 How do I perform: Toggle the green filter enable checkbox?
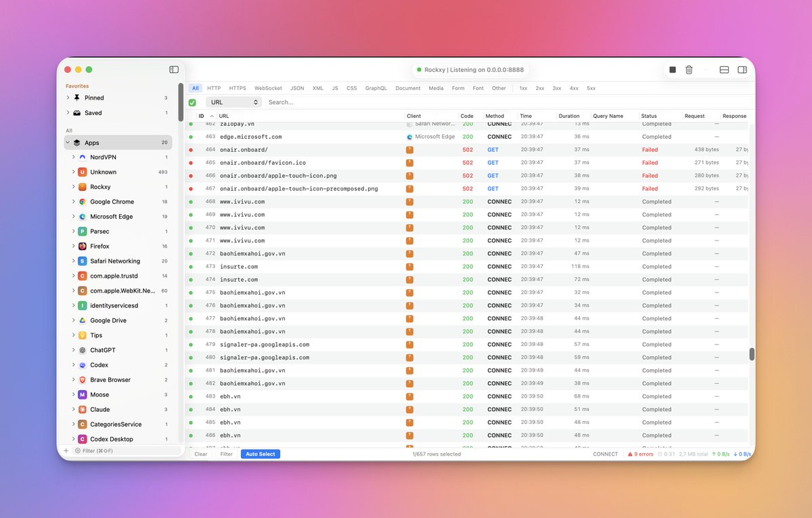pos(192,102)
